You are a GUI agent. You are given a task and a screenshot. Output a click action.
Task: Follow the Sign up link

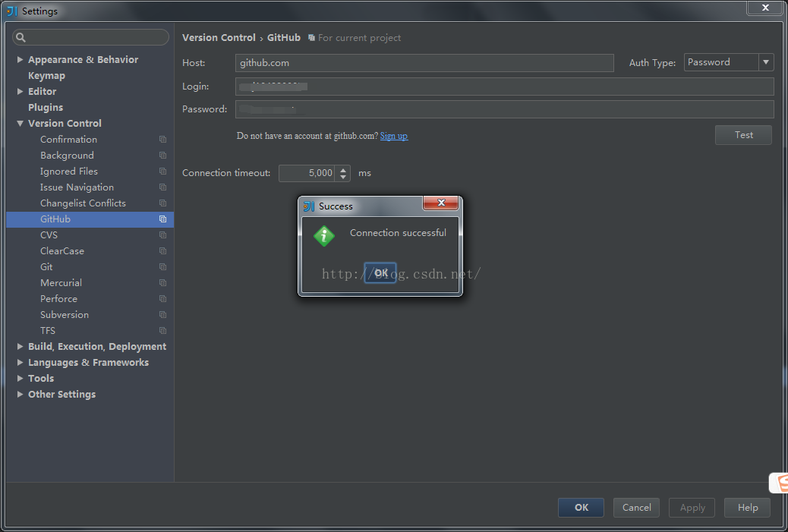pyautogui.click(x=394, y=136)
